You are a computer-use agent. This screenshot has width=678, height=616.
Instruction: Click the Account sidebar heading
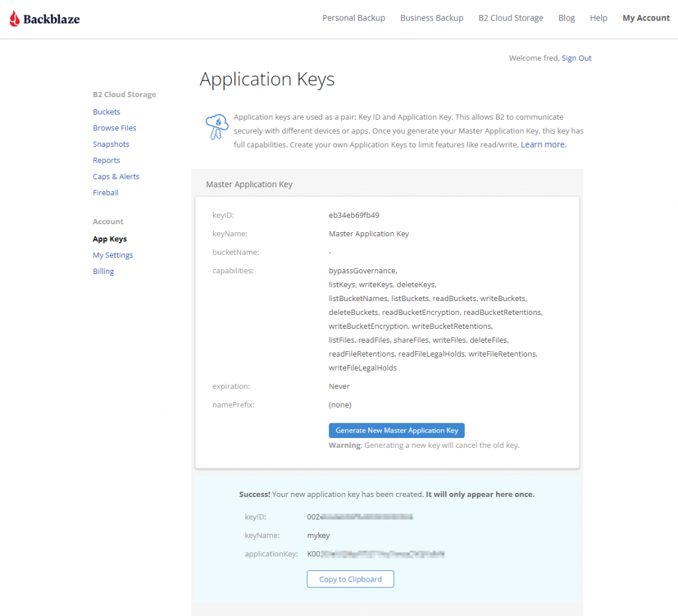108,222
